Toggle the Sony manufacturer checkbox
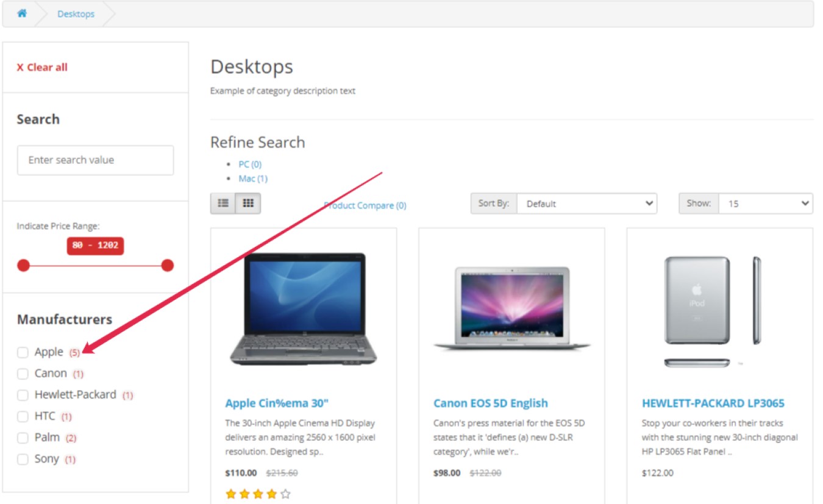The width and height of the screenshot is (823, 504). [x=23, y=459]
